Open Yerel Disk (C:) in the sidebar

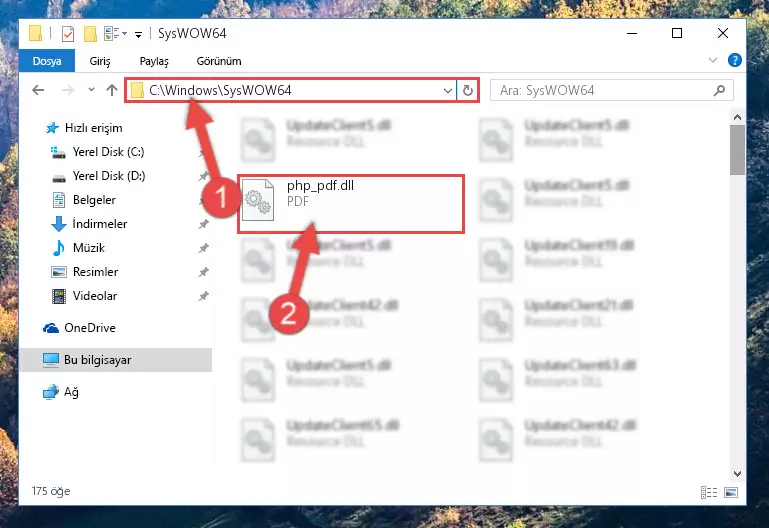(108, 152)
